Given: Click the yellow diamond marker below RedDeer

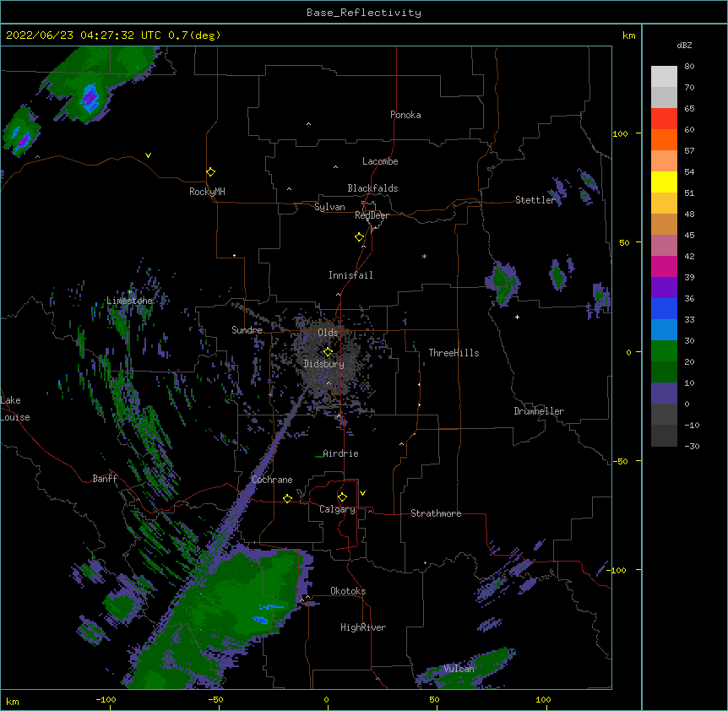Looking at the screenshot, I should tap(360, 237).
